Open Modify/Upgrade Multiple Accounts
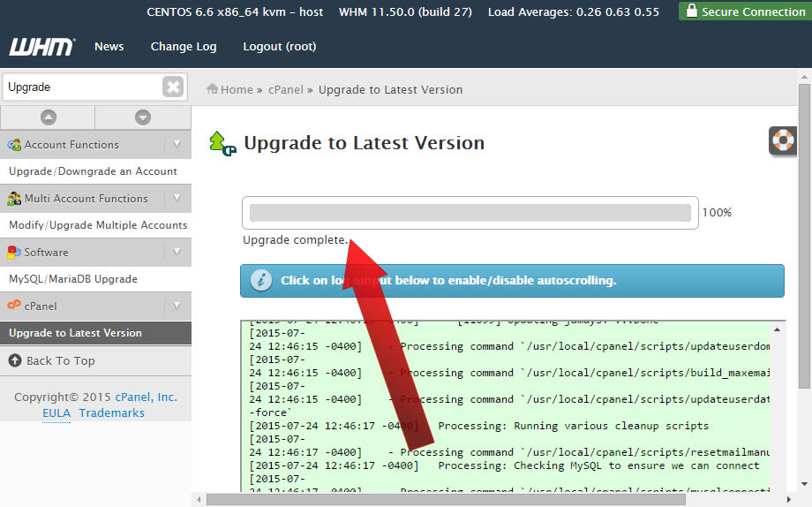 tap(98, 225)
